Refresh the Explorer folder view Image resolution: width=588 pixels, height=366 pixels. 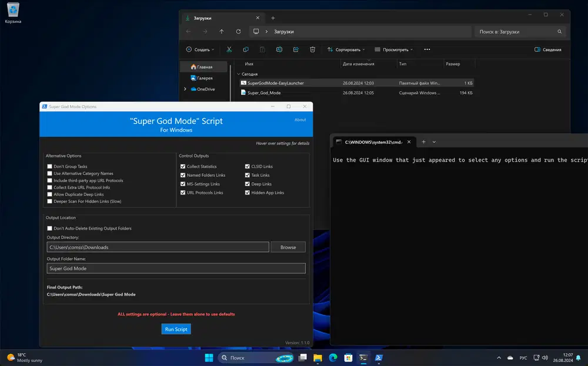[238, 32]
